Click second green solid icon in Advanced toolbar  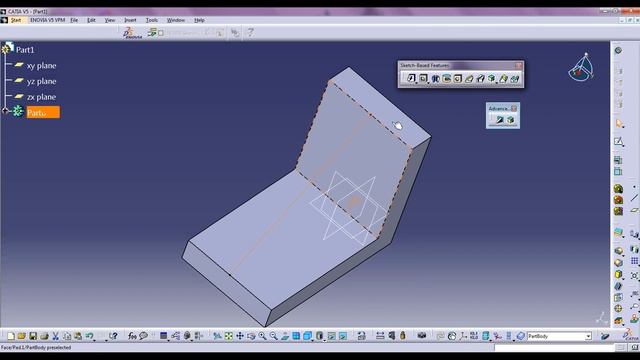[510, 120]
